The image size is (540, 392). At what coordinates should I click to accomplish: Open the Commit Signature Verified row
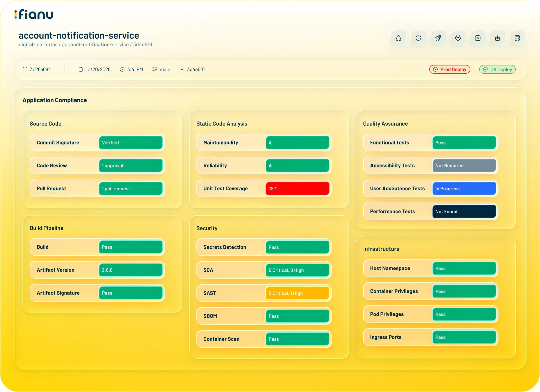[97, 142]
